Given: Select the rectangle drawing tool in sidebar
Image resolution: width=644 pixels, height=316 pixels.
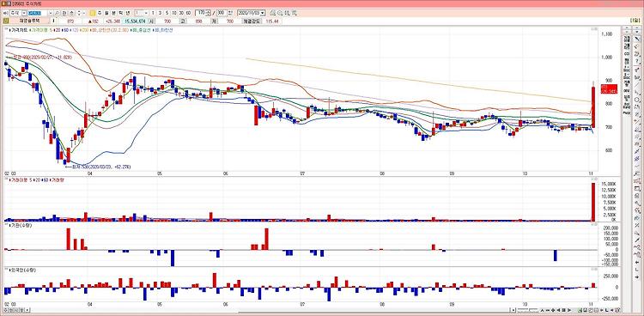Looking at the screenshot, I should 637,188.
